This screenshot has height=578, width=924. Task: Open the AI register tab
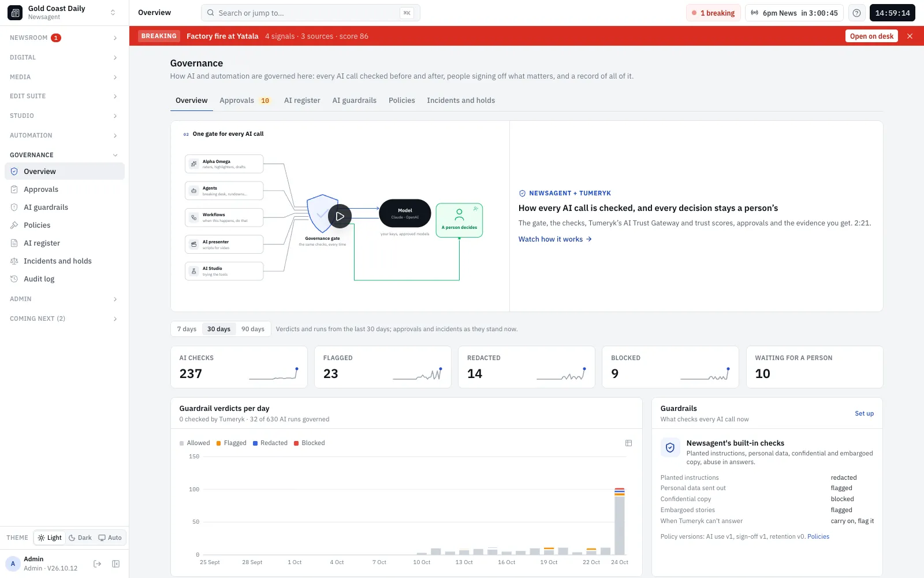[x=302, y=101]
